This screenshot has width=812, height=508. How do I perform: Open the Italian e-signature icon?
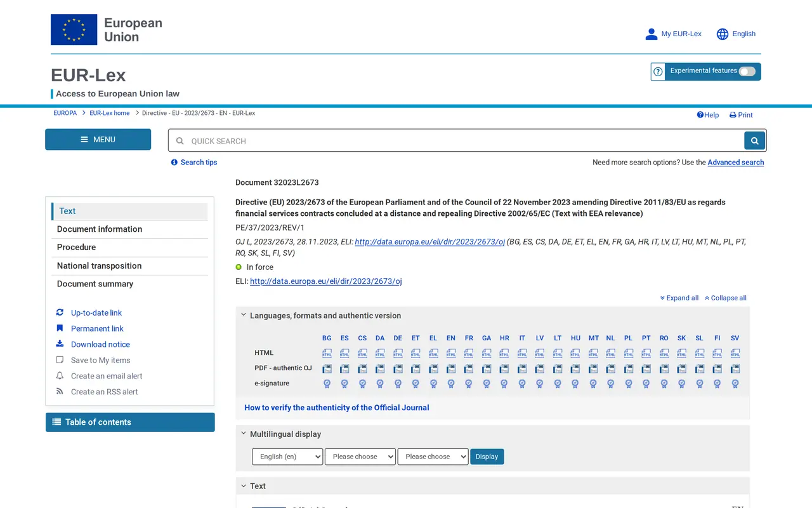tap(522, 384)
